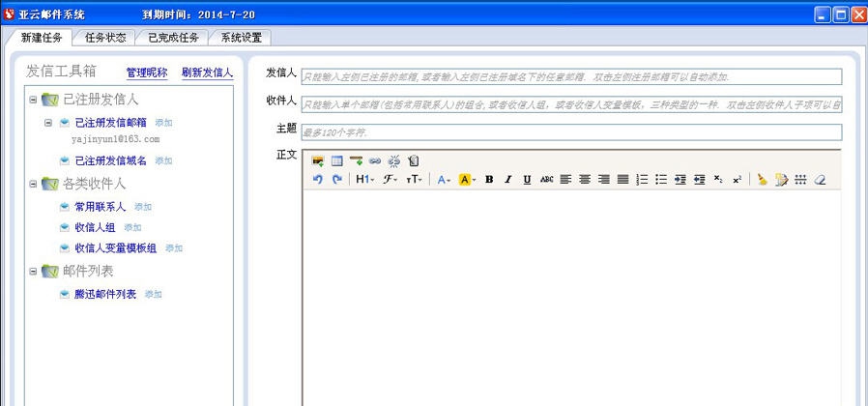Click the 刷新发信人 link
The image size is (868, 406).
207,72
